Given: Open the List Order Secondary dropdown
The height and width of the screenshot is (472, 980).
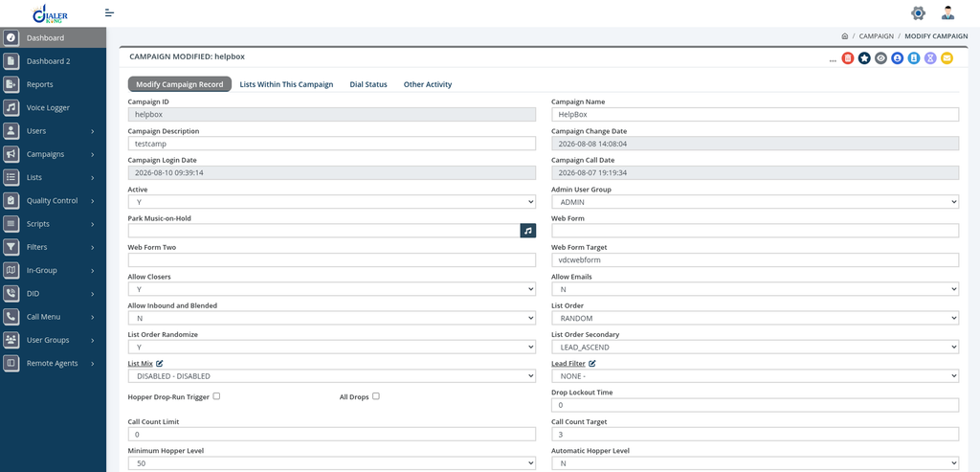Looking at the screenshot, I should [755, 347].
